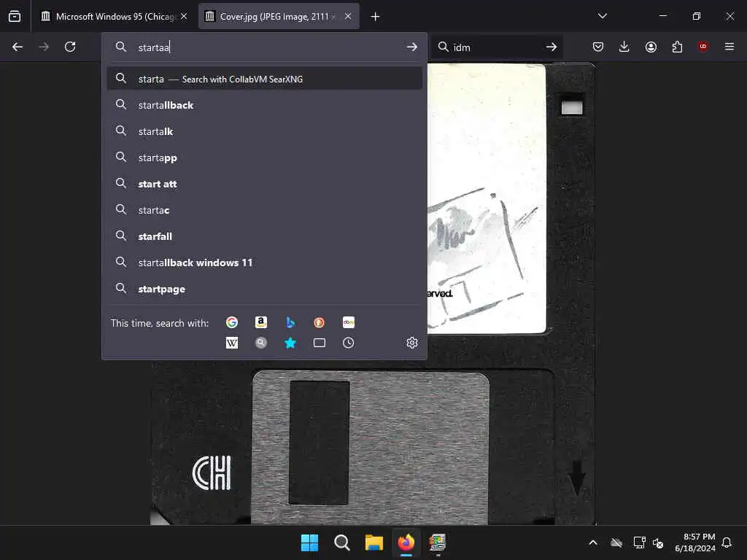Viewport: 747px width, 560px height.
Task: Search in open Tabs icon
Action: tap(320, 343)
